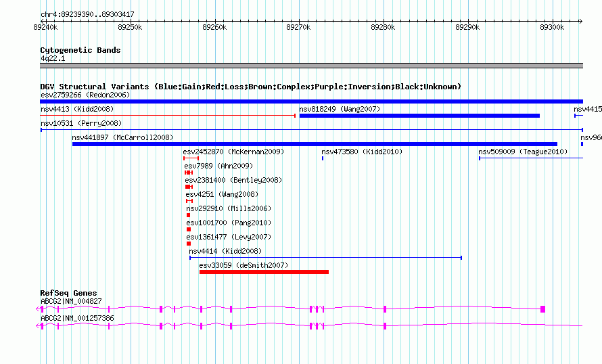The image size is (602, 364).
Task: Click the nsv4414 (Kidd2008) blue line
Action: tap(325, 258)
